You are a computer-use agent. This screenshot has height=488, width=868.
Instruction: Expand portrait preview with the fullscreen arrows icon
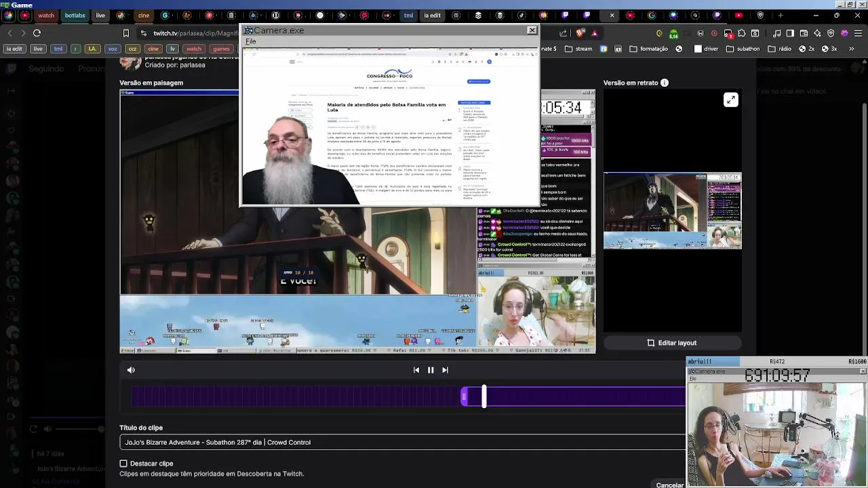pyautogui.click(x=730, y=100)
